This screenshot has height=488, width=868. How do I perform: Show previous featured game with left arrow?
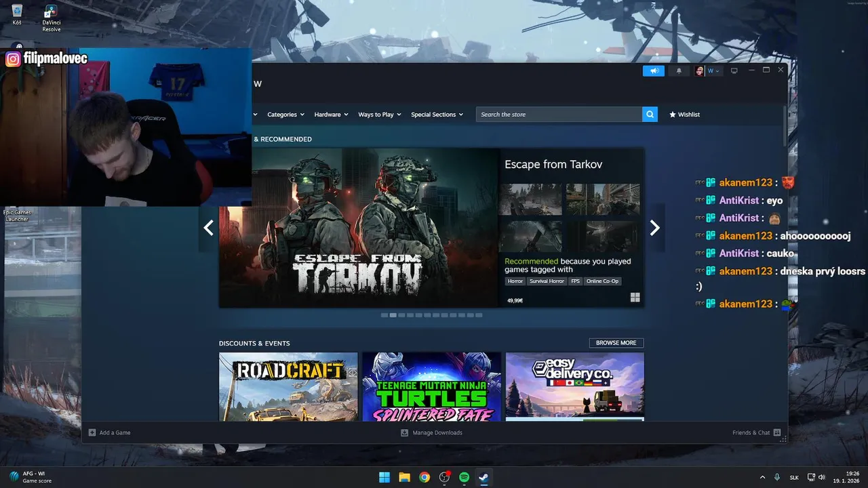pos(209,228)
